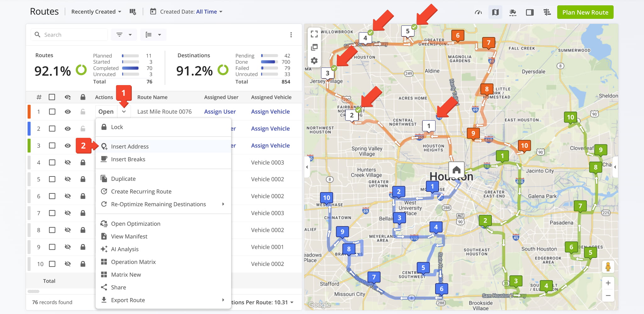The image size is (644, 314).
Task: Click Assign User link for route 1
Action: point(220,111)
